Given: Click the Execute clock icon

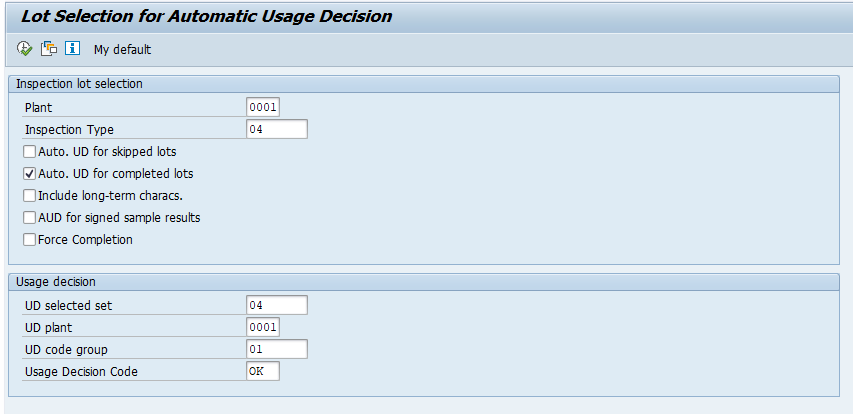Looking at the screenshot, I should (x=24, y=48).
